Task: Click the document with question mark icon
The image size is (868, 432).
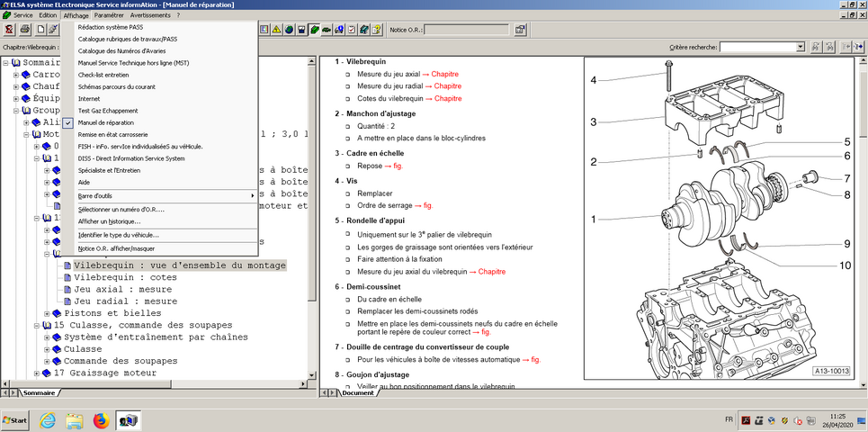Action: pos(377,30)
